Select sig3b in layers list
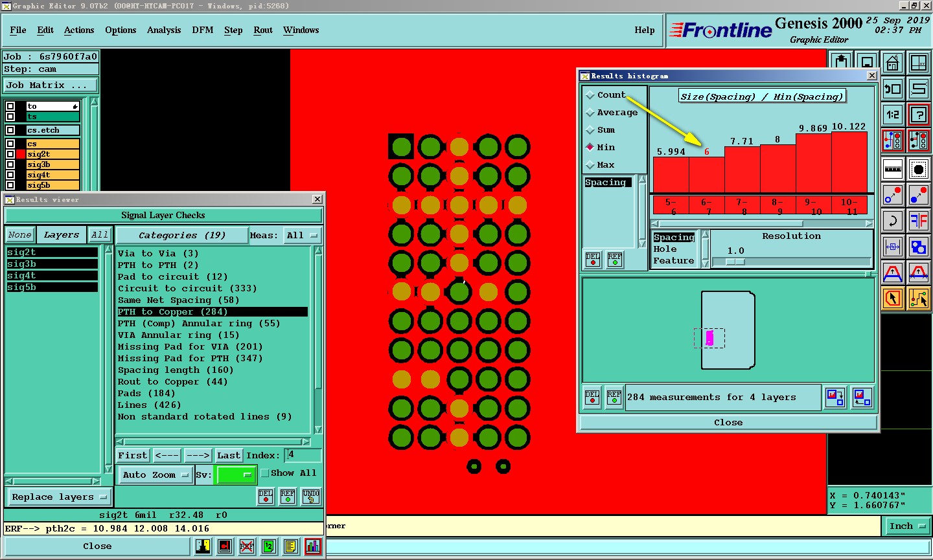933x560 pixels. pyautogui.click(x=52, y=264)
